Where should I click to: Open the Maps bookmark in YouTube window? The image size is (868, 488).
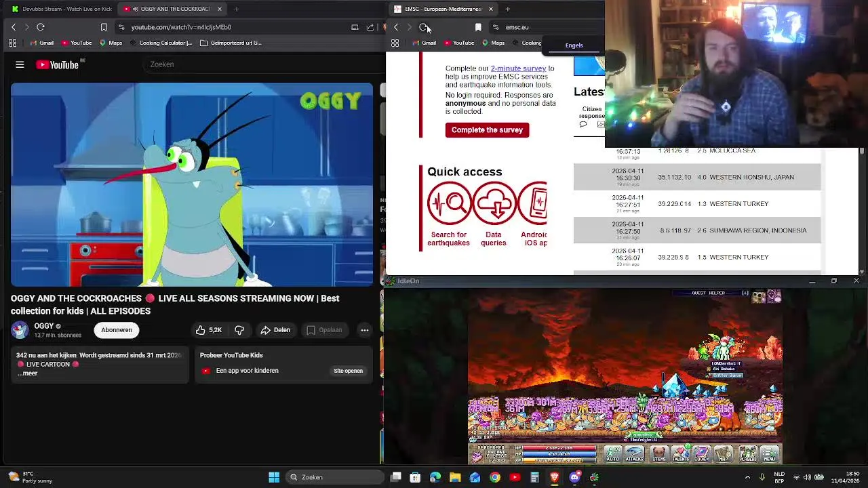pyautogui.click(x=111, y=43)
